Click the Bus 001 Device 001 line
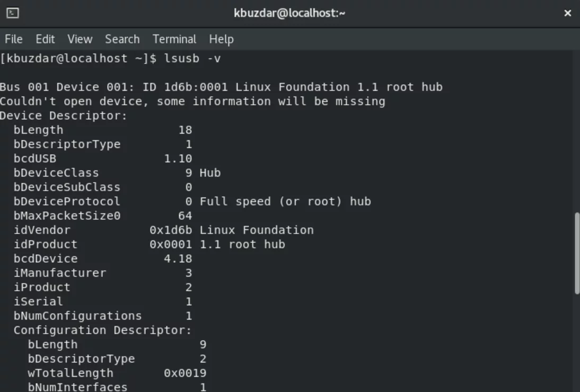The image size is (580, 392). 221,87
